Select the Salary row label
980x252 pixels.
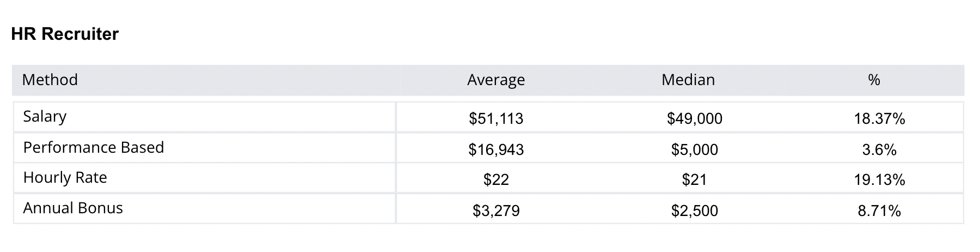(x=45, y=117)
